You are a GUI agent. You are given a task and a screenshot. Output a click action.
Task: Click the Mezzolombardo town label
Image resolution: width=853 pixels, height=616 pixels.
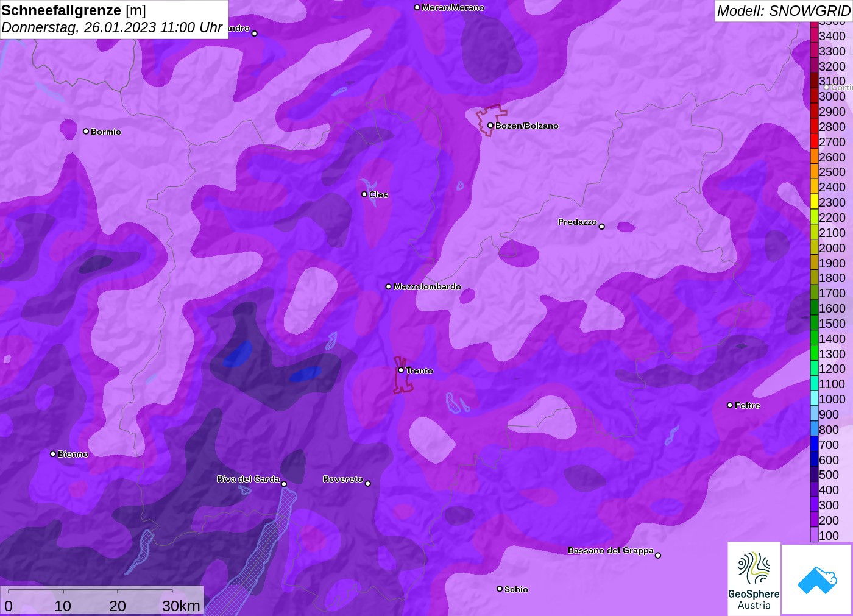427,286
